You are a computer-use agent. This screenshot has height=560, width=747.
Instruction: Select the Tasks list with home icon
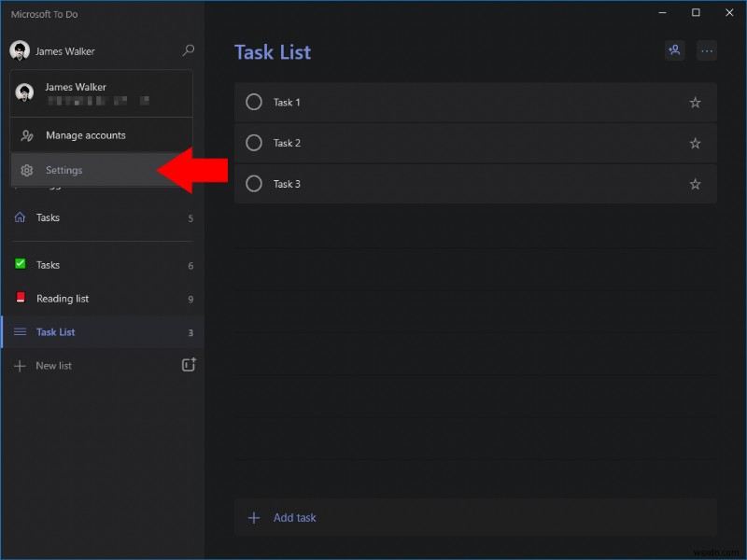coord(49,217)
